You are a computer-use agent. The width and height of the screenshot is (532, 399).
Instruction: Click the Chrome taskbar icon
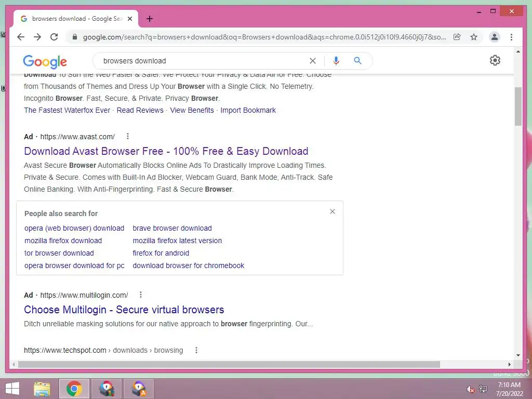tap(74, 389)
